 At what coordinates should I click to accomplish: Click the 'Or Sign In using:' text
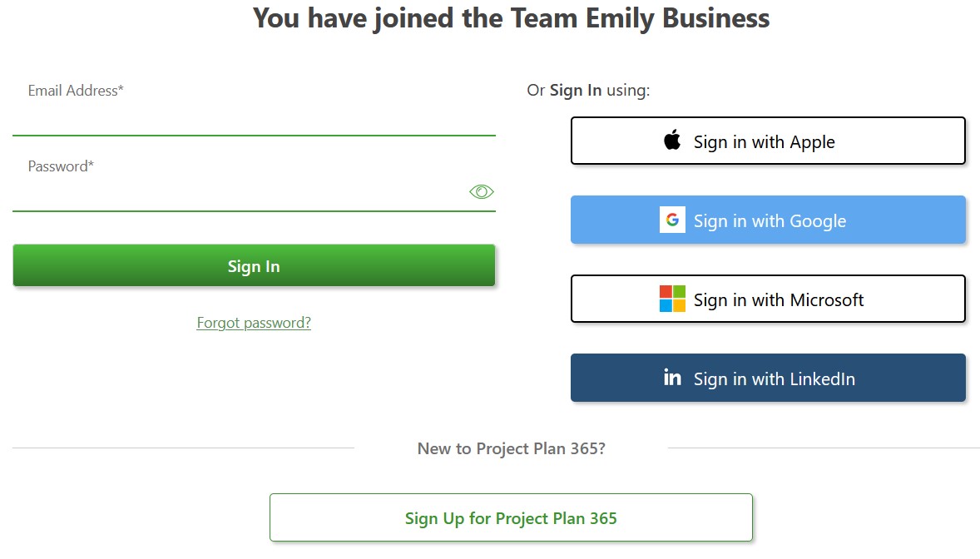pos(588,91)
